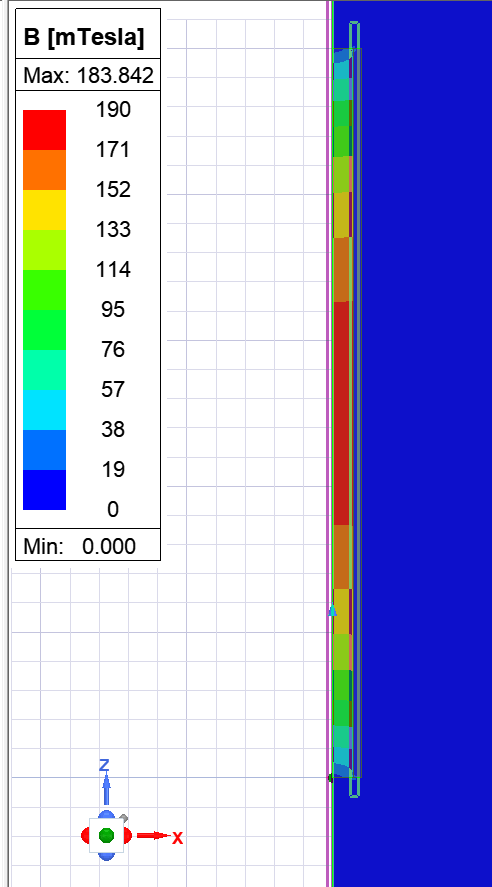Image resolution: width=492 pixels, height=887 pixels.
Task: Click the red central high-field region of bar
Action: tap(342, 413)
